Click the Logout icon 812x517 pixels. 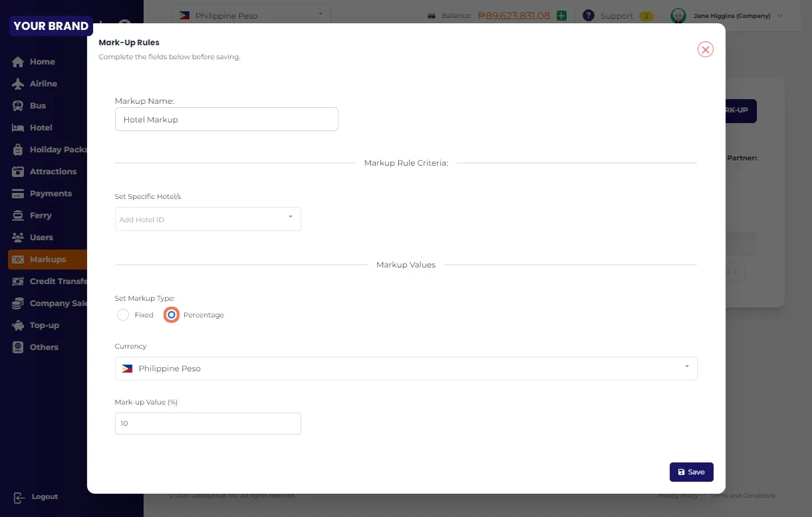[19, 497]
